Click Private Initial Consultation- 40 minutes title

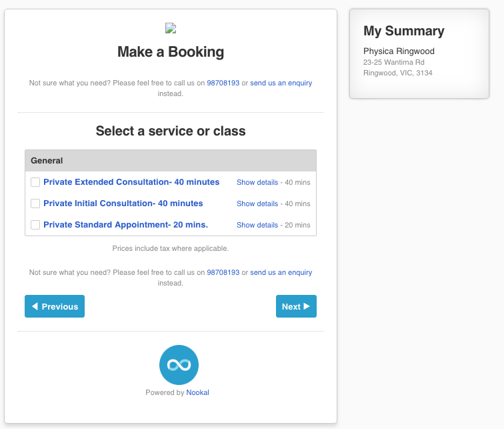pos(123,203)
